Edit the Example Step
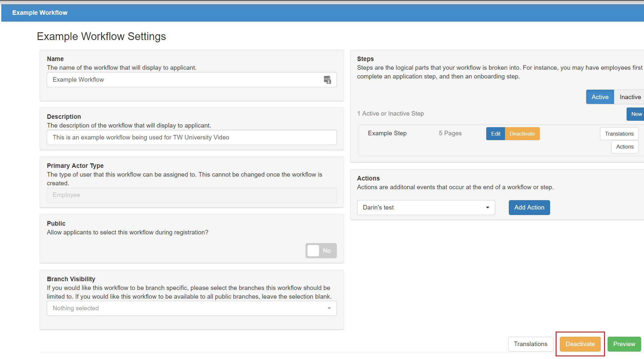This screenshot has height=359, width=644. [495, 134]
